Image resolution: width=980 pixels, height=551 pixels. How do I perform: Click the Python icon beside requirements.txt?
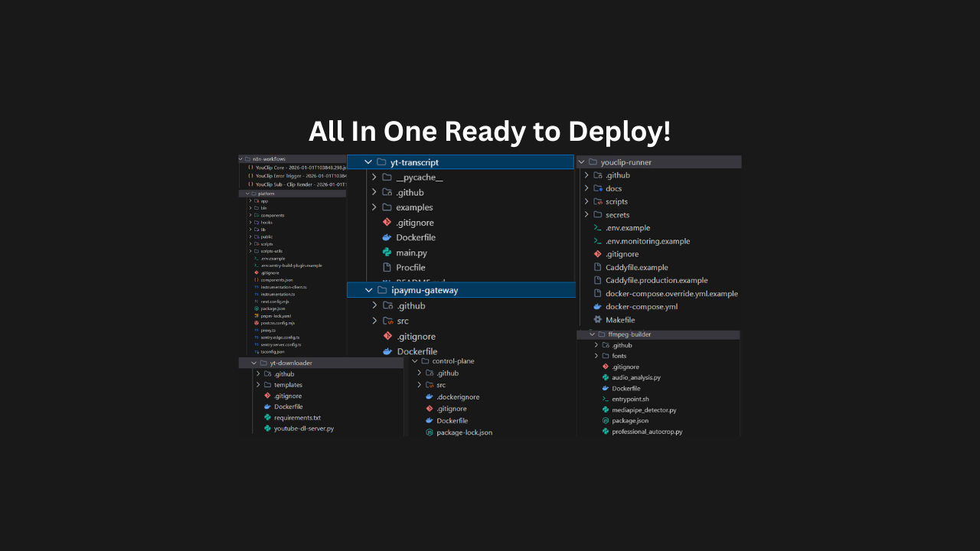[x=267, y=418]
